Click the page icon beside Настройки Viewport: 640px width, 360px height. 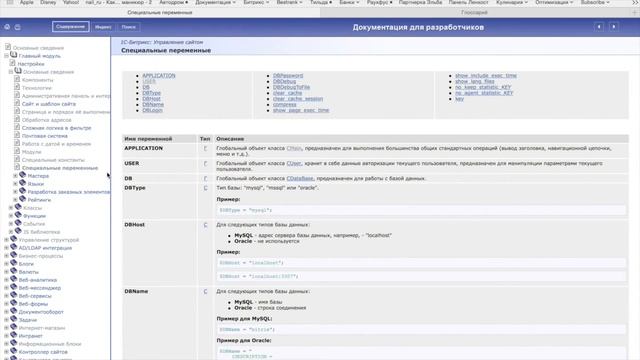(12, 63)
